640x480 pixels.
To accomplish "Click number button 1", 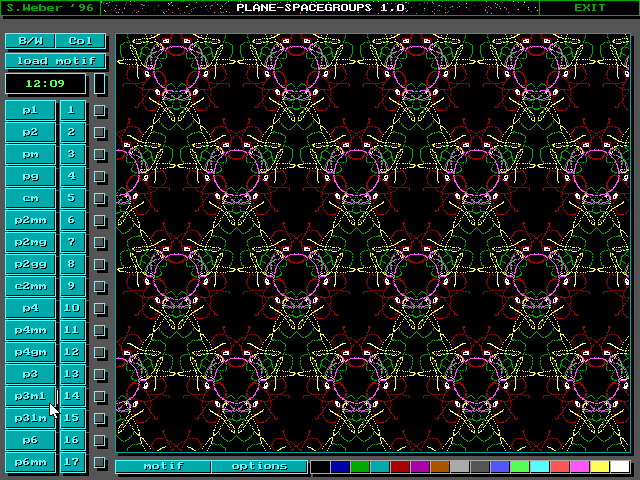I will point(72,110).
